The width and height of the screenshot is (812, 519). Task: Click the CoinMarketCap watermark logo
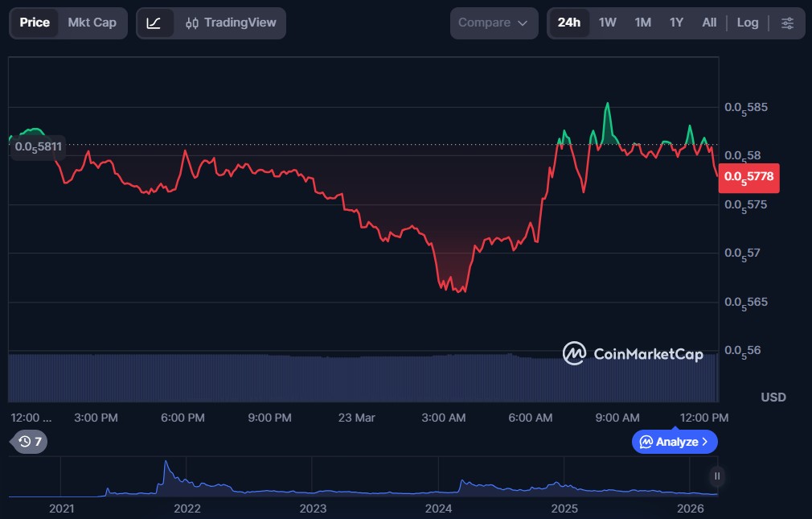[633, 353]
